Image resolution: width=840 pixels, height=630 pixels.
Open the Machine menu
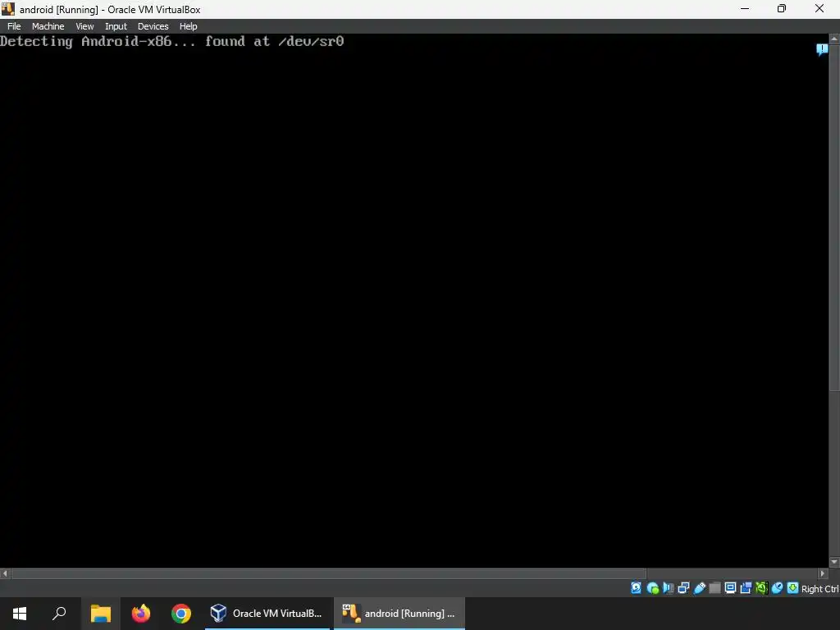[x=48, y=26]
